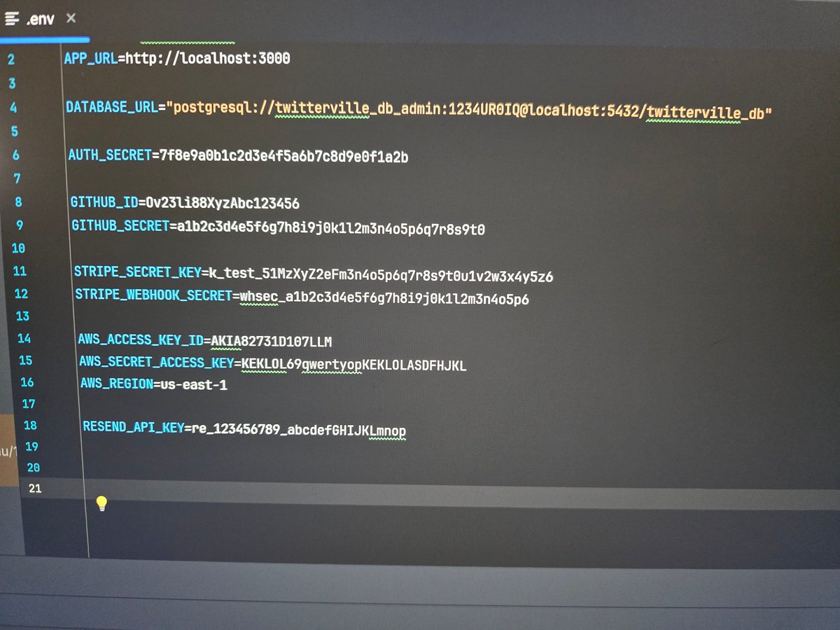Click the KEKLOL69qwertyop secret value
The height and width of the screenshot is (630, 840).
353,365
